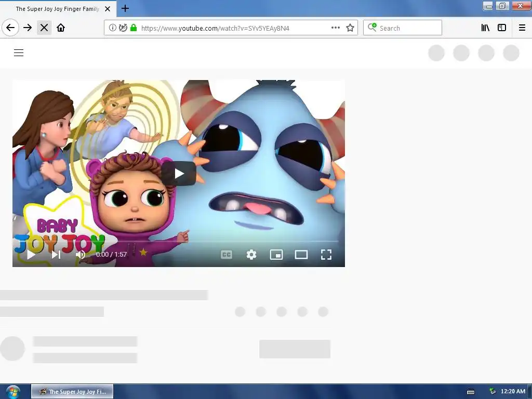532x399 pixels.
Task: Stop loading the page
Action: 44,28
